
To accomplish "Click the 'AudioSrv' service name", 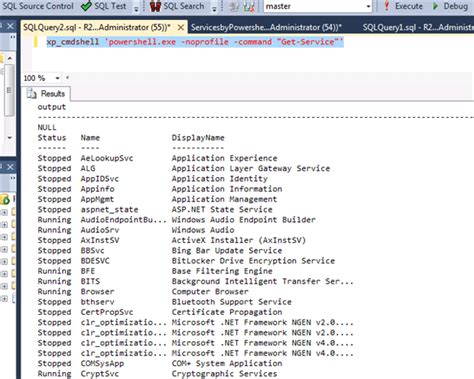I will pyautogui.click(x=100, y=230).
